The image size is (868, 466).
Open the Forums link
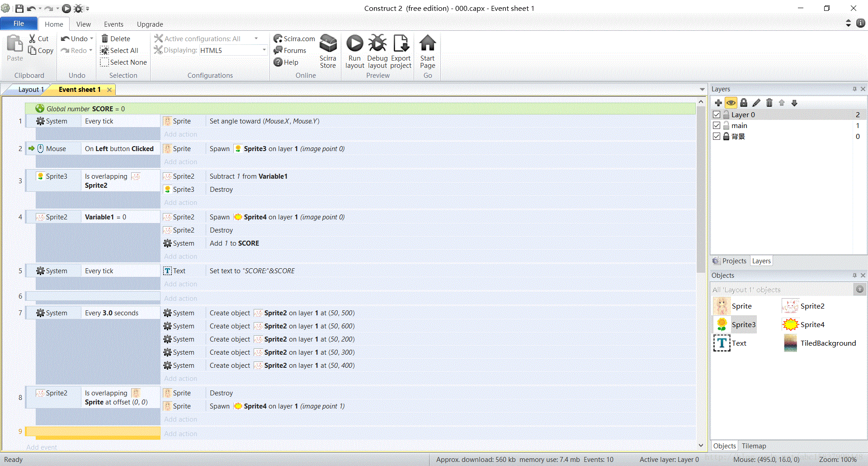(x=290, y=51)
